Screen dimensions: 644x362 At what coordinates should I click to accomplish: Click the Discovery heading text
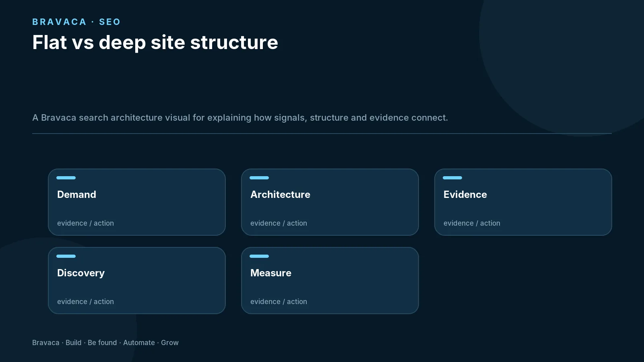coord(81,273)
